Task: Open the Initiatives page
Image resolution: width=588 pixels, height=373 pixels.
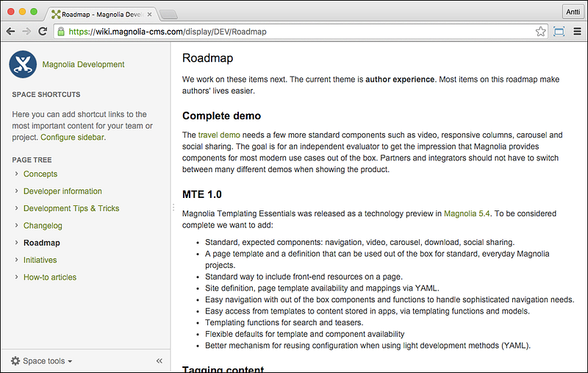Action: (40, 260)
